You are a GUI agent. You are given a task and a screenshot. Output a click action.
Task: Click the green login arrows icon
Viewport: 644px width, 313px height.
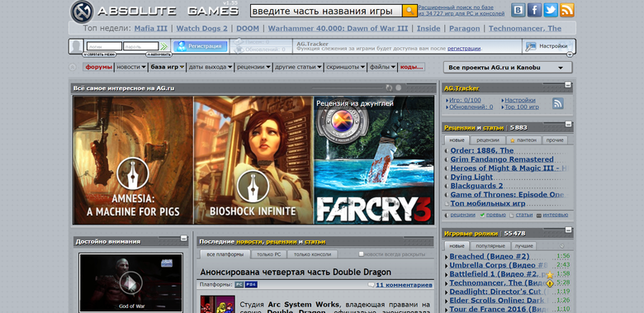tap(163, 46)
